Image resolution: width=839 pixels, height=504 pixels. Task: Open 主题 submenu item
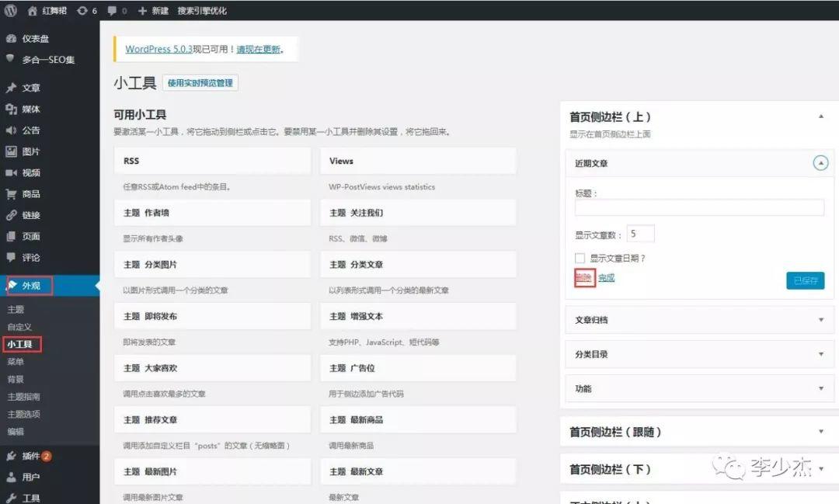[x=16, y=309]
